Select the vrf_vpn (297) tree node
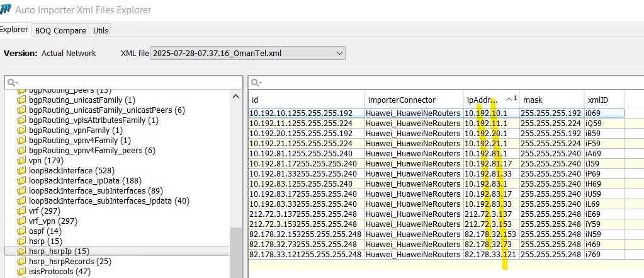 point(53,221)
